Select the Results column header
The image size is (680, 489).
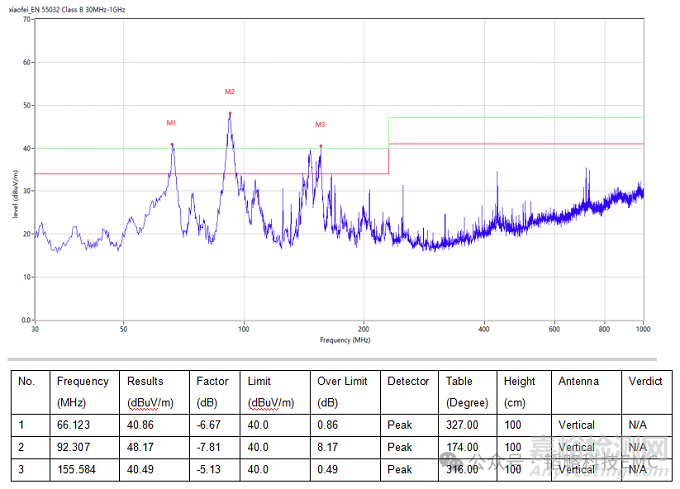145,381
